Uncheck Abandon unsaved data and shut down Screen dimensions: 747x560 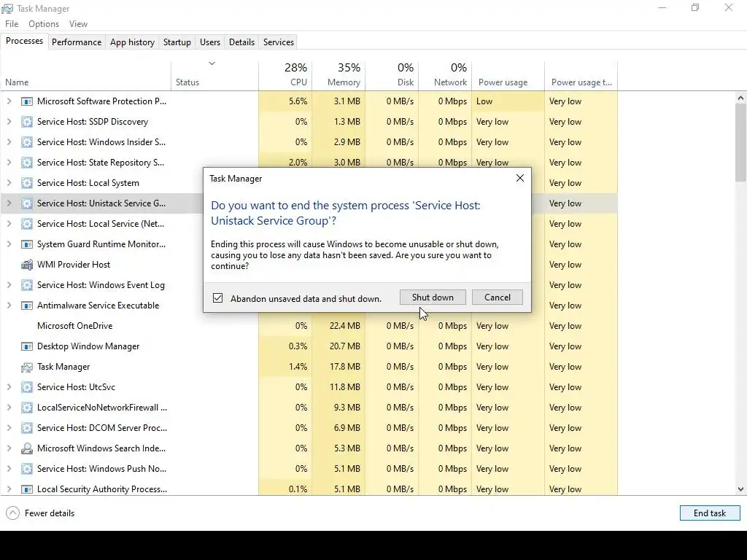tap(217, 298)
